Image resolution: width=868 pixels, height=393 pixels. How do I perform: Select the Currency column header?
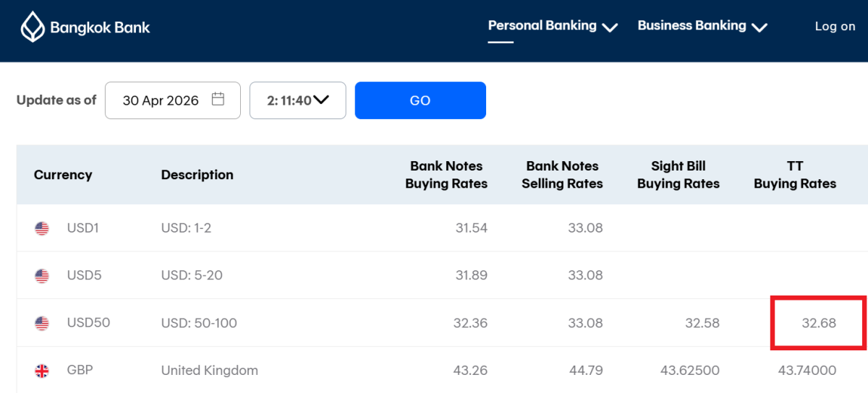point(63,175)
